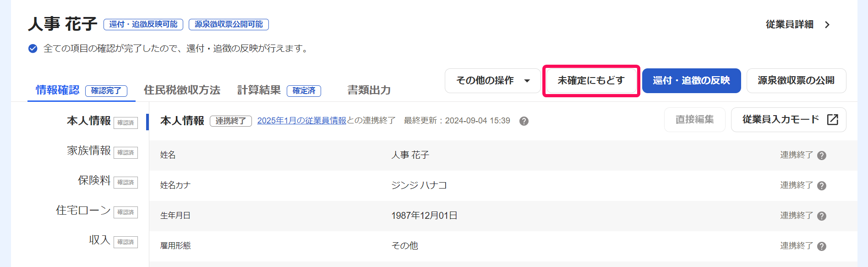Open 2025年1月の従業員情報 link
The width and height of the screenshot is (868, 267).
[x=302, y=121]
